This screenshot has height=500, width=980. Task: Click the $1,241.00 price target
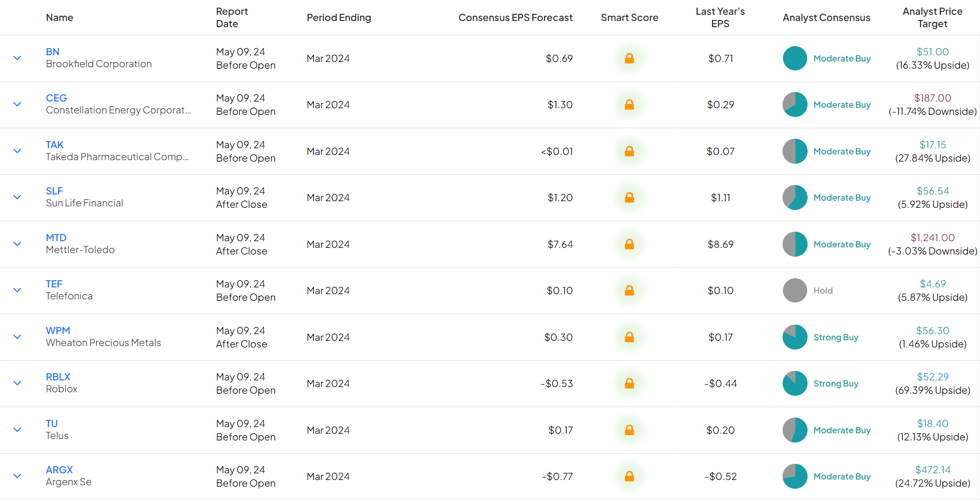coord(933,238)
